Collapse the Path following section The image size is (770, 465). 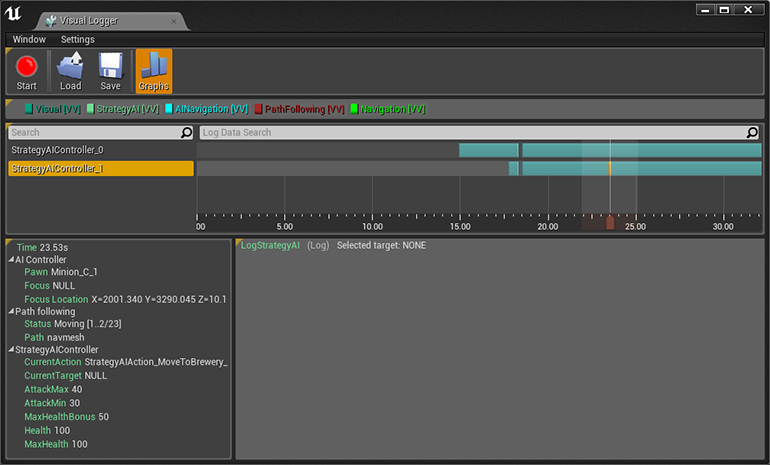(11, 311)
